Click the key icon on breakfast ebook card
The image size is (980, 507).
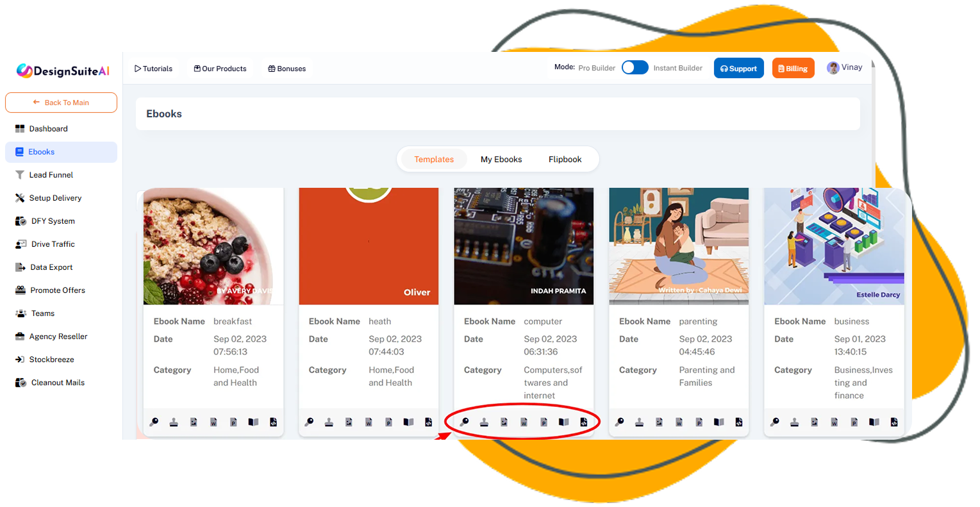point(154,422)
